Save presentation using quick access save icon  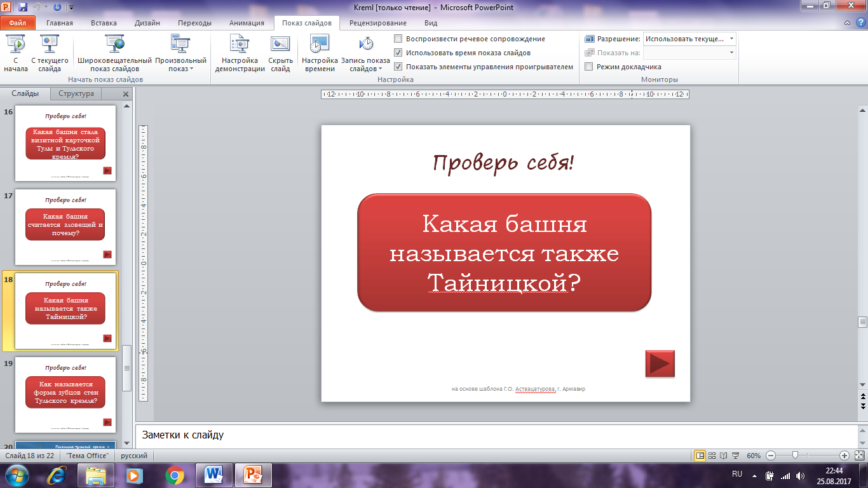coord(23,8)
